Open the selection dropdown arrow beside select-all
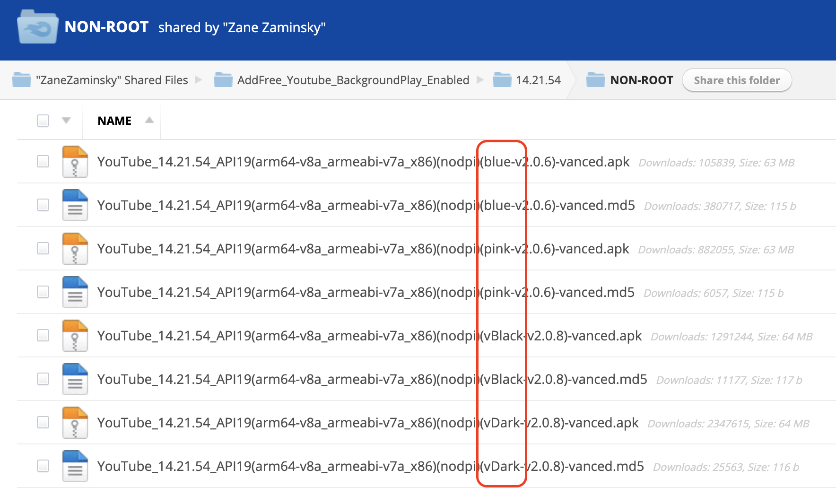This screenshot has width=836, height=504. (66, 121)
